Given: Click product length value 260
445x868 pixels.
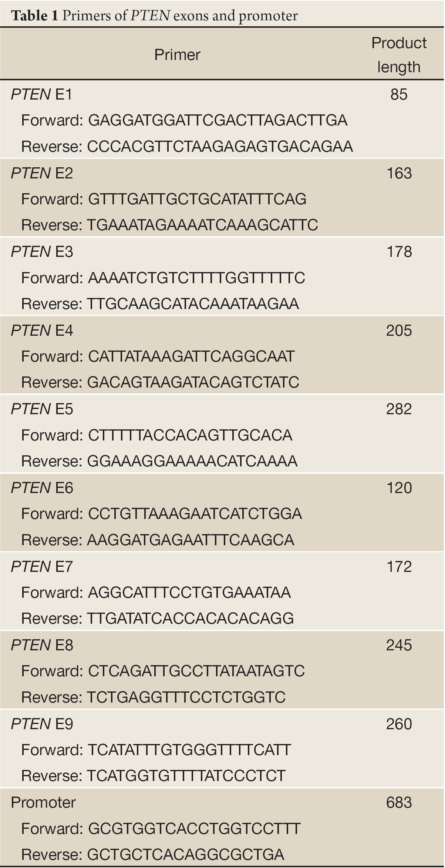Looking at the screenshot, I should click(x=399, y=724).
